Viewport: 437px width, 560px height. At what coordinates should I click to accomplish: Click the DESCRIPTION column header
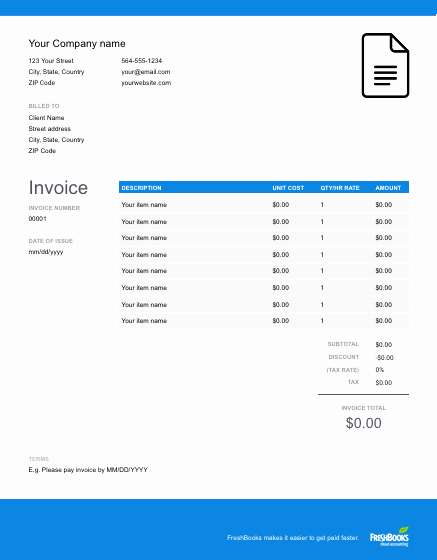tap(141, 188)
